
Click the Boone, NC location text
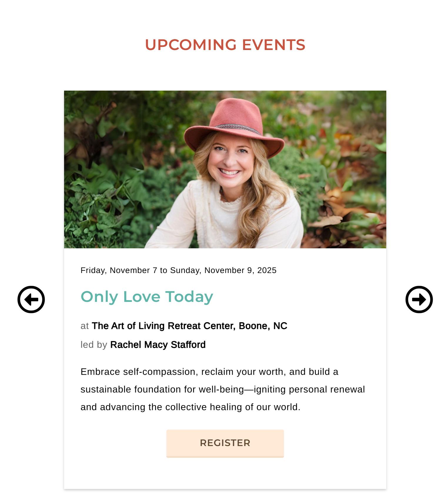263,326
